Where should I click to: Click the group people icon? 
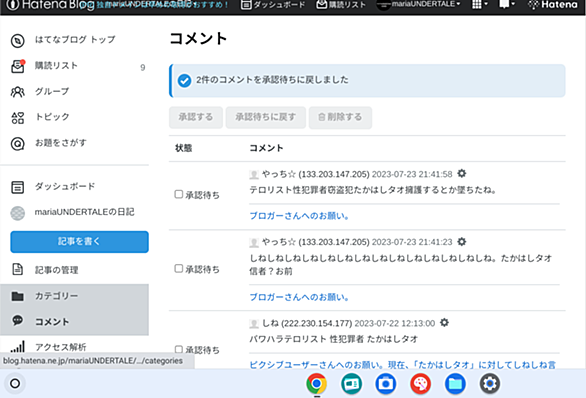pos(18,92)
